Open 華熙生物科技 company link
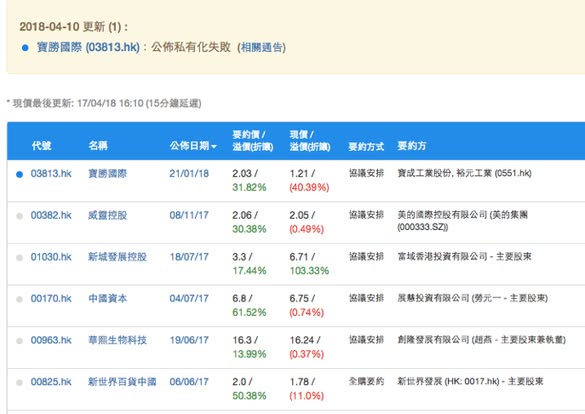The width and height of the screenshot is (585, 414). [x=117, y=340]
